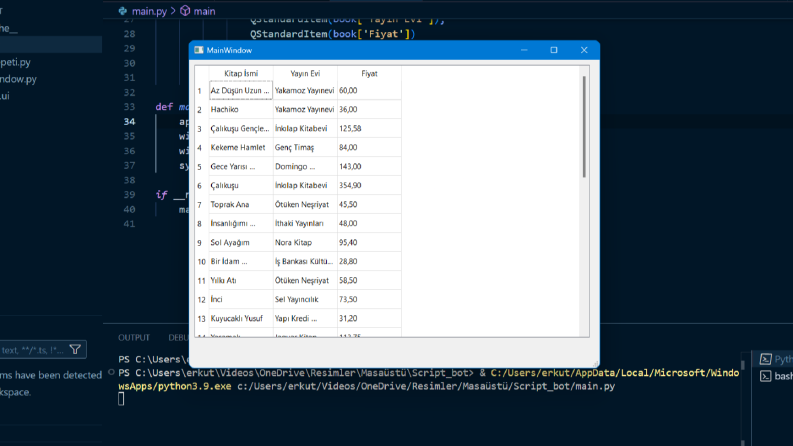Select price cell '73,50'
This screenshot has height=446, width=793.
[369, 299]
